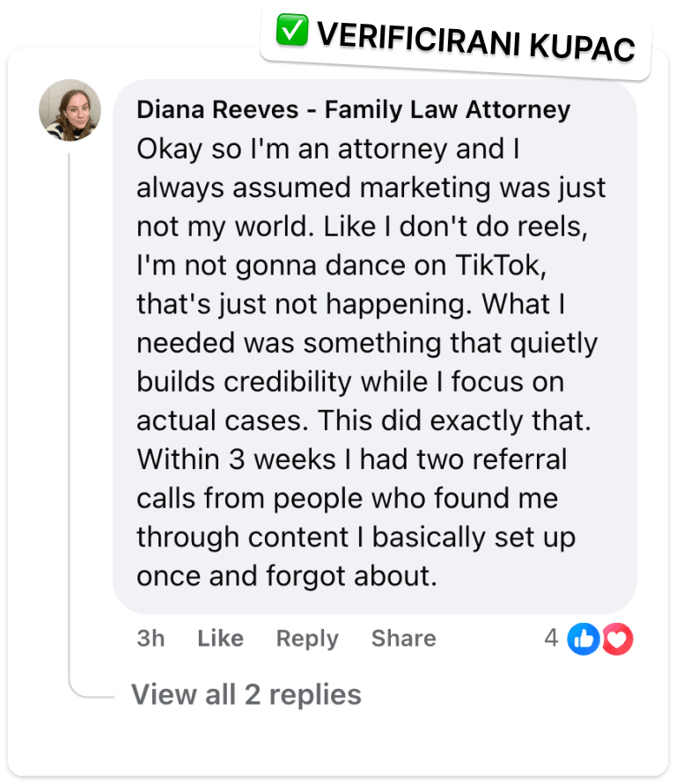Open Diana Reeves' profile picture
Image resolution: width=676 pixels, height=784 pixels.
pyautogui.click(x=70, y=110)
